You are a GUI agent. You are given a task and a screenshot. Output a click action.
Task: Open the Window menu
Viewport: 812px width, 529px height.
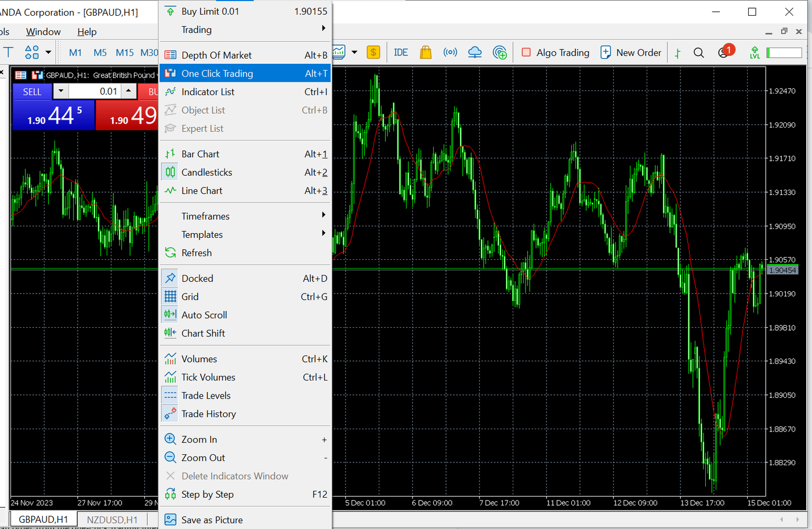click(43, 31)
